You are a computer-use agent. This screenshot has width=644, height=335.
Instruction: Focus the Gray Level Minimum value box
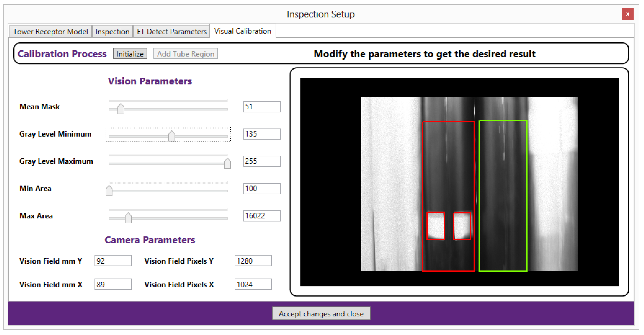(262, 134)
